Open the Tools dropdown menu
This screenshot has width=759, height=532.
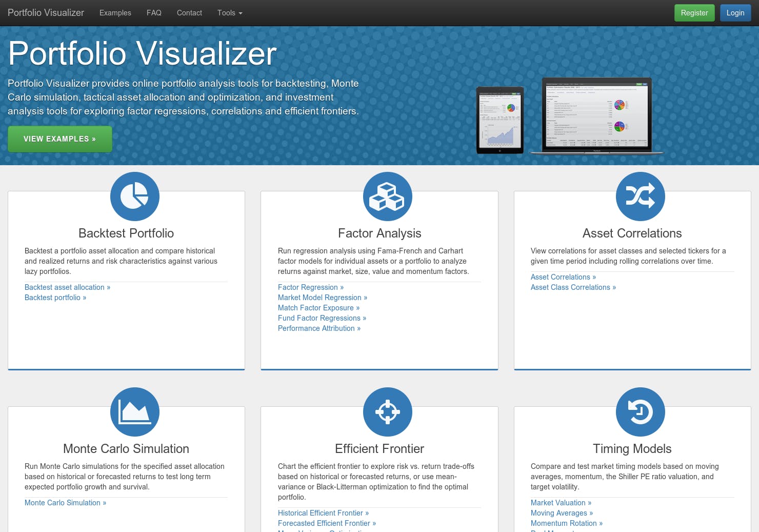[x=230, y=13]
